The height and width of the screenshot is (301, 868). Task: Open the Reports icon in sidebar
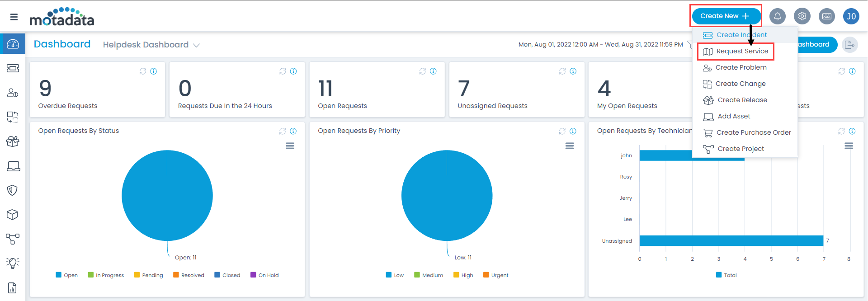[x=13, y=288]
